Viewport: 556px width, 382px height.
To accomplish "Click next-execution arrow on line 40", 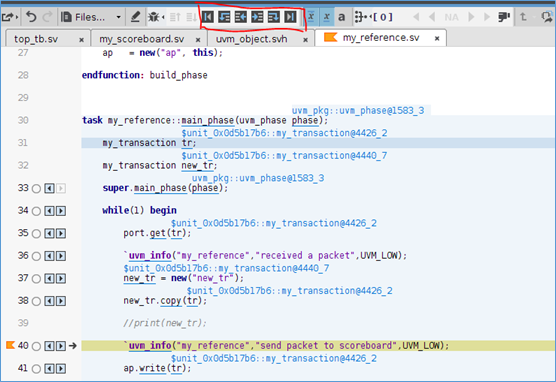I will pos(61,346).
